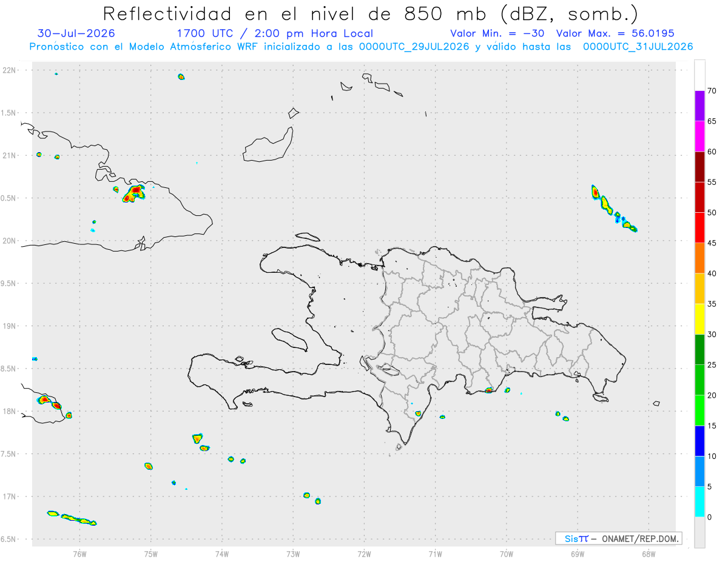This screenshot has width=728, height=562.
Task: Click the valid-until time '0000UTC_31JUL2026'
Action: coord(638,47)
